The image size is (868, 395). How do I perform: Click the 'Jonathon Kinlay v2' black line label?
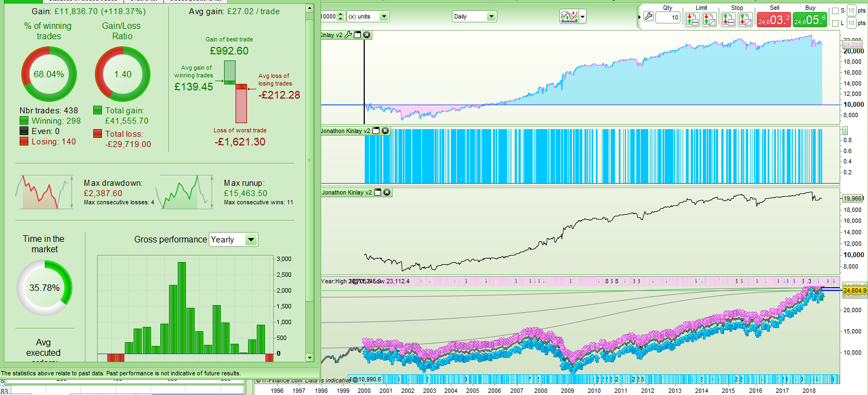[x=347, y=192]
